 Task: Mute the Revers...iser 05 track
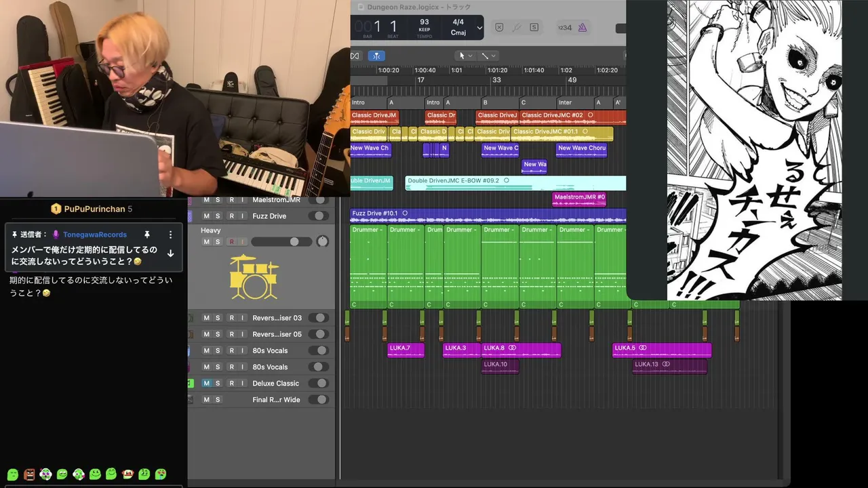point(207,335)
